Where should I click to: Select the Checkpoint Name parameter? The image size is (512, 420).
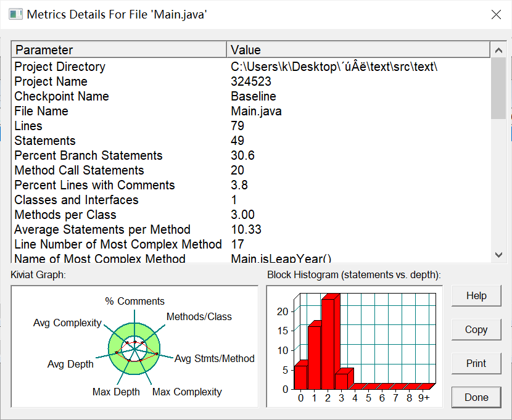click(62, 96)
